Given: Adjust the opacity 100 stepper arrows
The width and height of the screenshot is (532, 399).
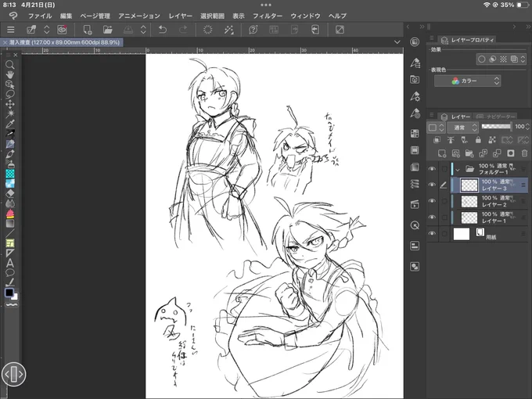Looking at the screenshot, I should click(x=527, y=127).
